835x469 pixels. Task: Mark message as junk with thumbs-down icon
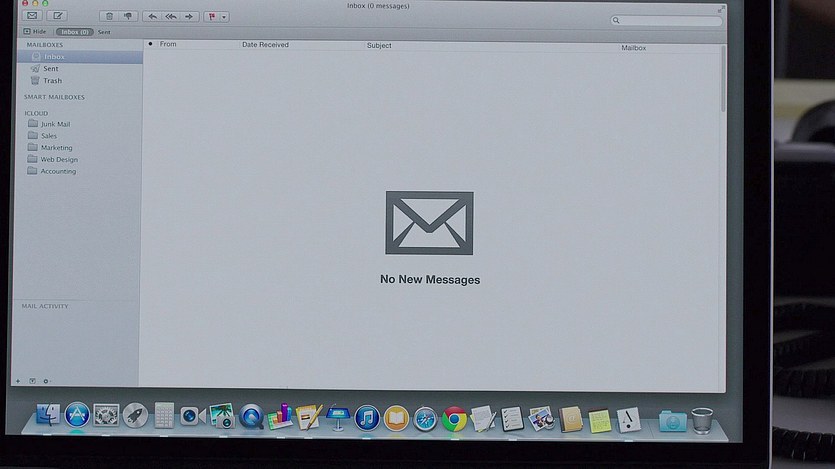tap(127, 16)
